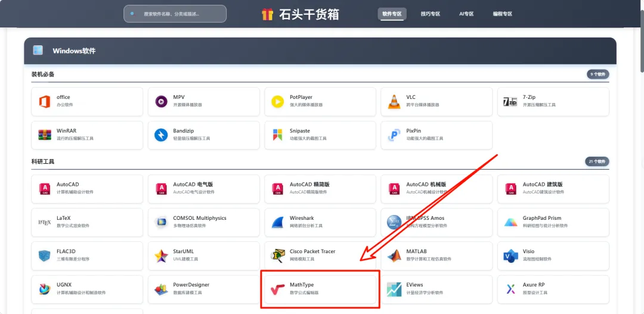Screen dimensions: 644x314
Task: Select the Snipaste colorful icon
Action: tap(278, 135)
